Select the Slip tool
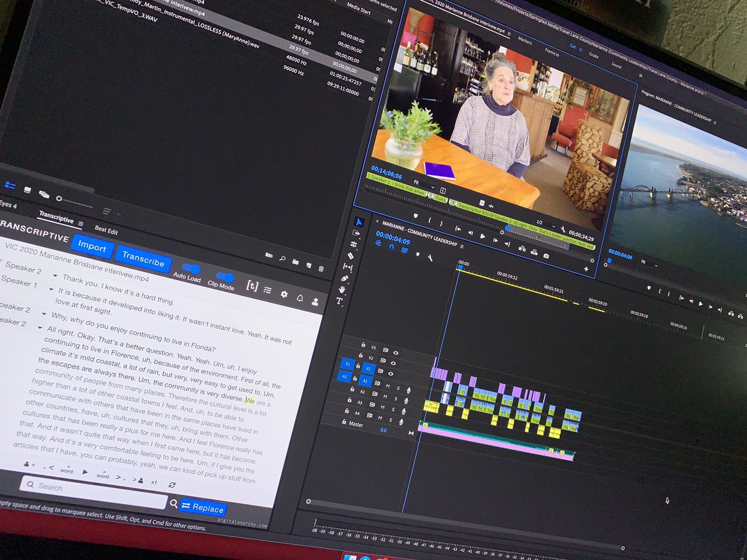 347,267
